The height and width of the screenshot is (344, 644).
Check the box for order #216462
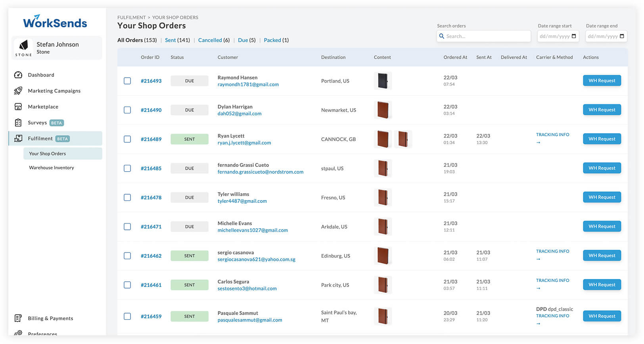click(x=127, y=256)
